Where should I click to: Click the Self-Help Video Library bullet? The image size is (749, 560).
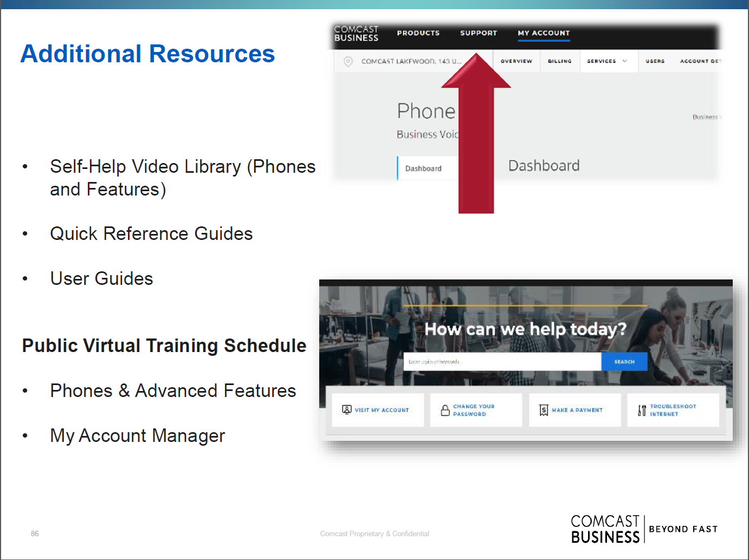(x=183, y=178)
